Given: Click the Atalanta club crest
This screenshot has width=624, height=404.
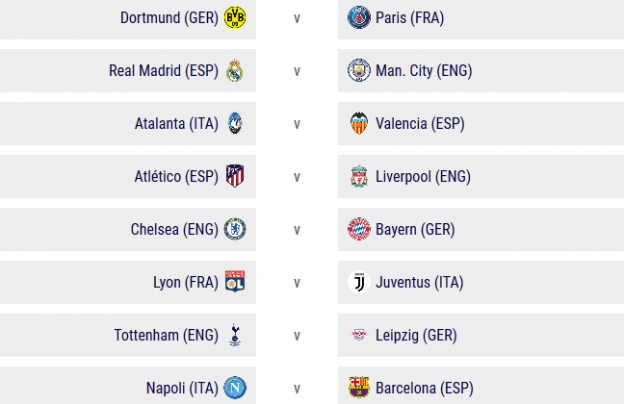Looking at the screenshot, I should click(x=235, y=123).
